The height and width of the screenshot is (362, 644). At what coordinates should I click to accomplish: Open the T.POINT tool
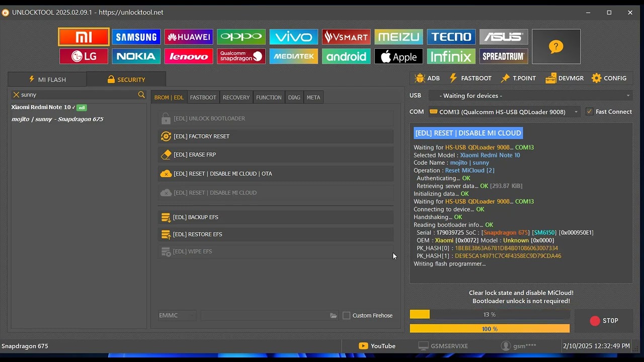518,78
